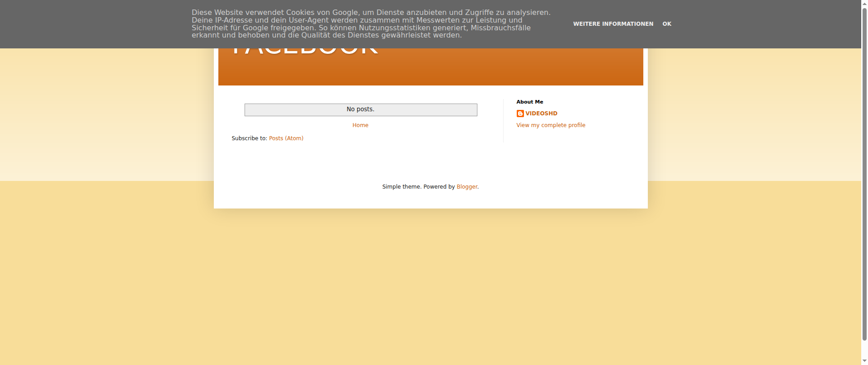Open the VIDEOSHD profile link
The image size is (868, 365).
[x=541, y=114]
